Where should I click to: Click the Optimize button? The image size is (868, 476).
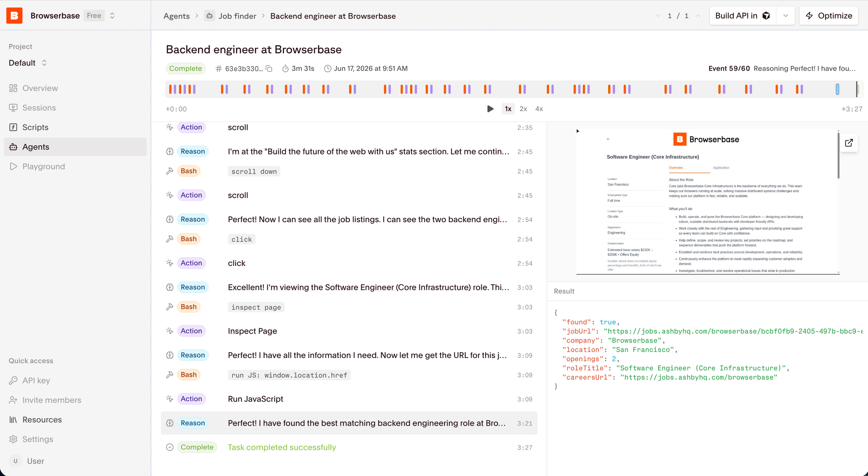pos(829,16)
